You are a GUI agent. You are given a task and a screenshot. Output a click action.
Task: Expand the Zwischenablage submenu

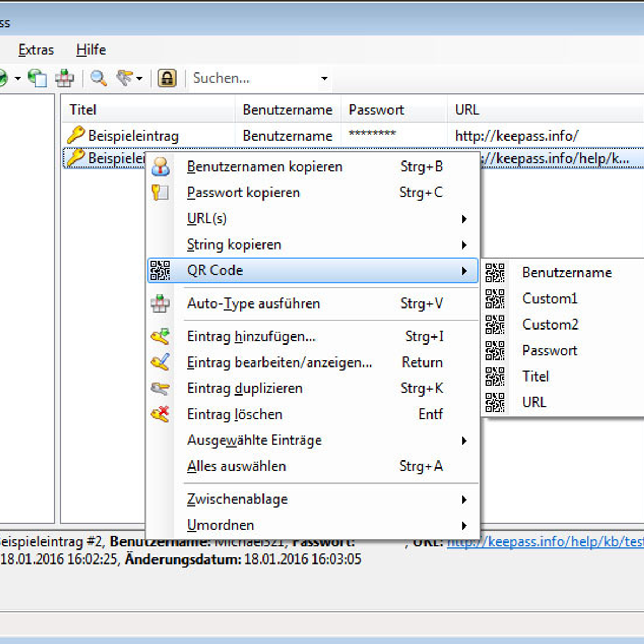[464, 500]
